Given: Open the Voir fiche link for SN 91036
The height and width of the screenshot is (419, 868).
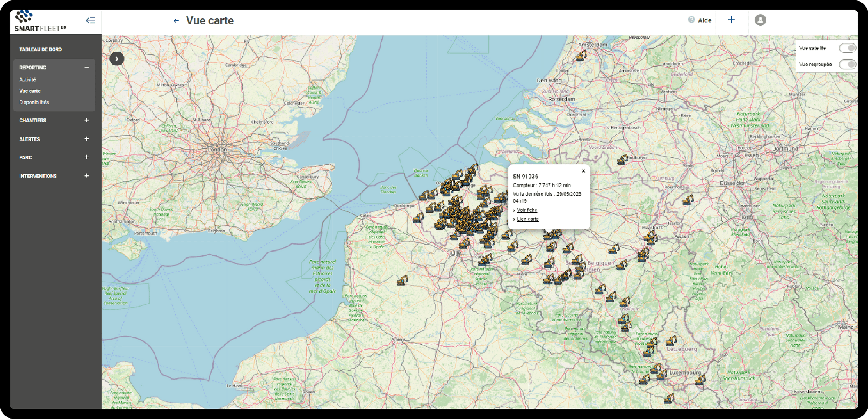Looking at the screenshot, I should (527, 209).
